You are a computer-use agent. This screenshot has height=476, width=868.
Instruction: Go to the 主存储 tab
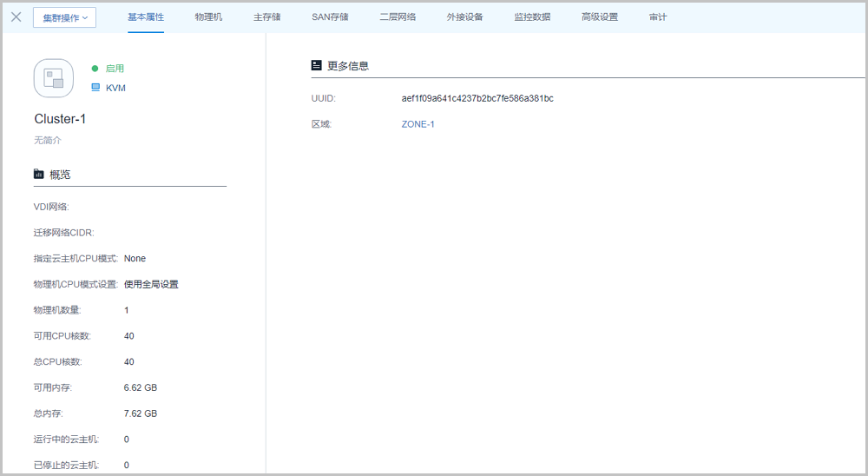(266, 17)
